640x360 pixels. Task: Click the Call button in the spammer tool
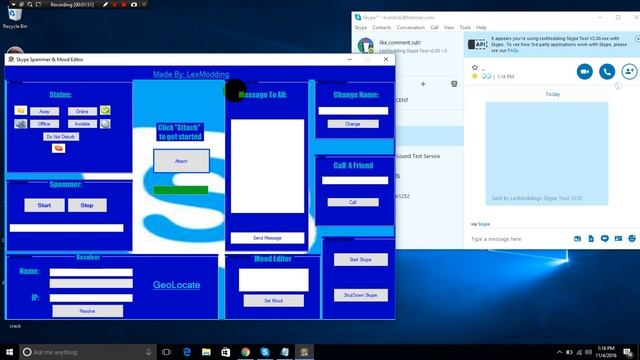tap(353, 202)
